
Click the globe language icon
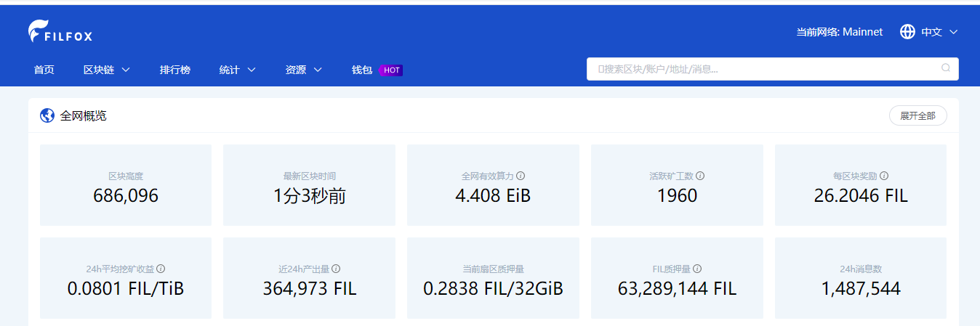907,32
